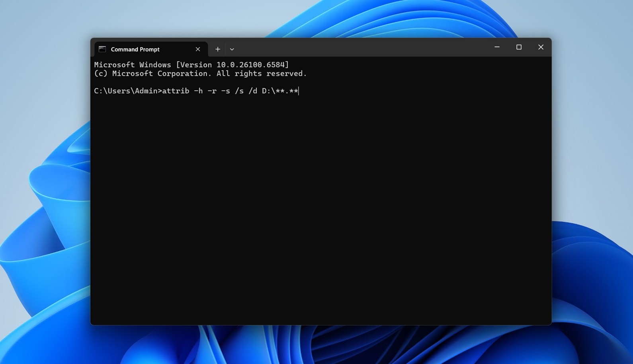Close the Command Prompt tab
633x364 pixels.
point(198,49)
